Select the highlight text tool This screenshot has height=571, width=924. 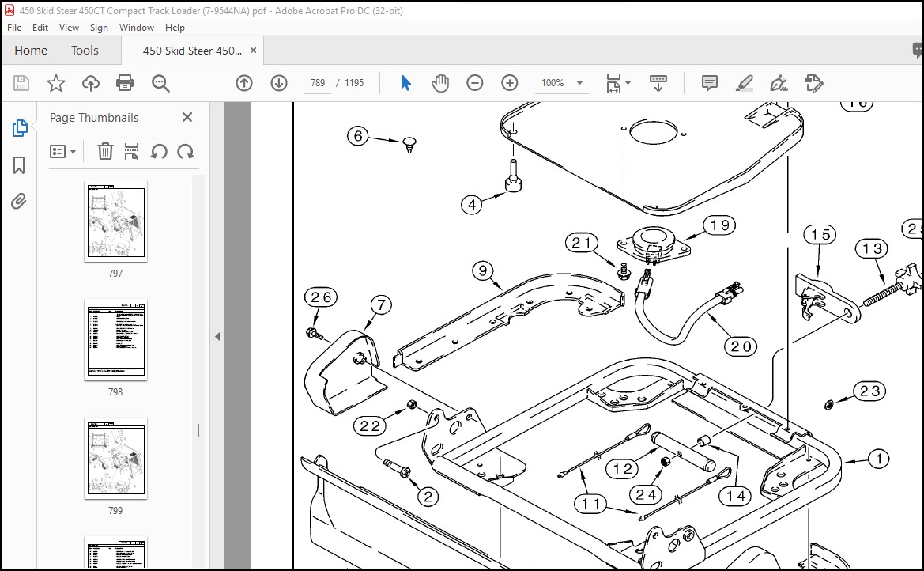(x=745, y=83)
